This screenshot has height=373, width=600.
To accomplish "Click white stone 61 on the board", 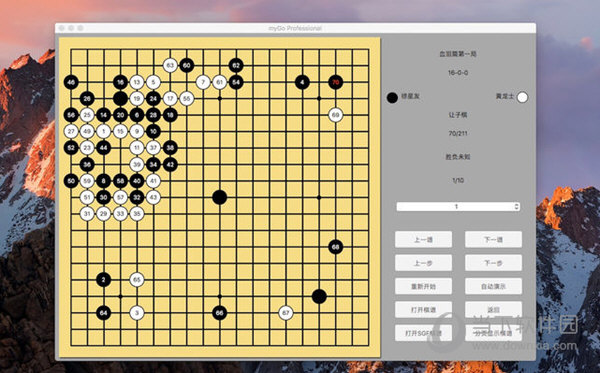I will 220,82.
